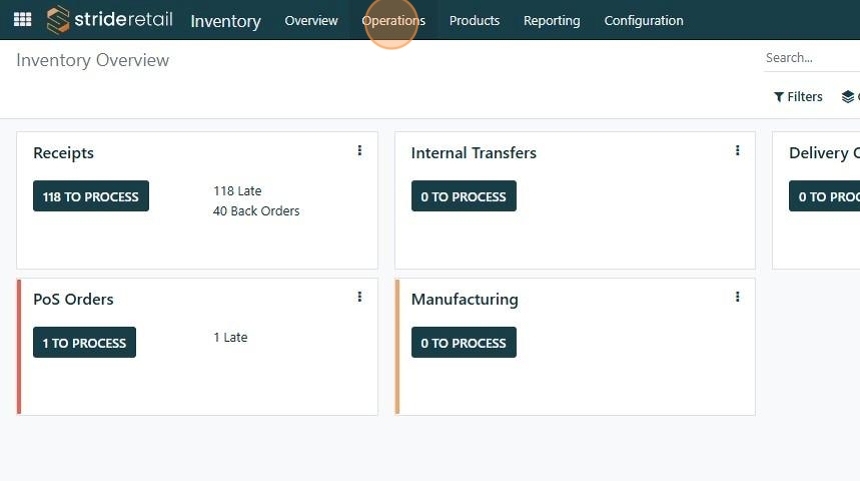Open the 40 Back Orders link
The image size is (860, 481).
(x=256, y=211)
